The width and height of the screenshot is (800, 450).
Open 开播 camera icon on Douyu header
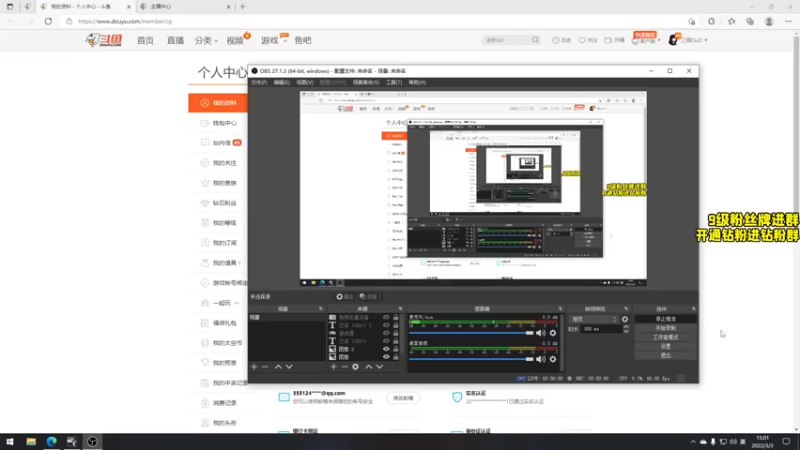(x=614, y=40)
